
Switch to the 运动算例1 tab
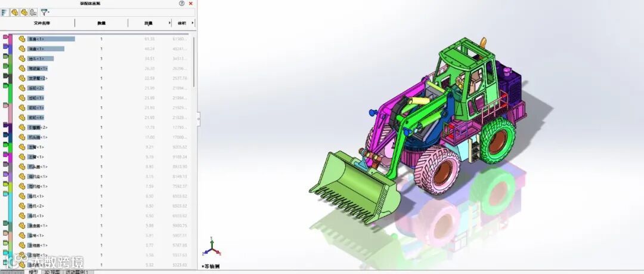click(77, 272)
